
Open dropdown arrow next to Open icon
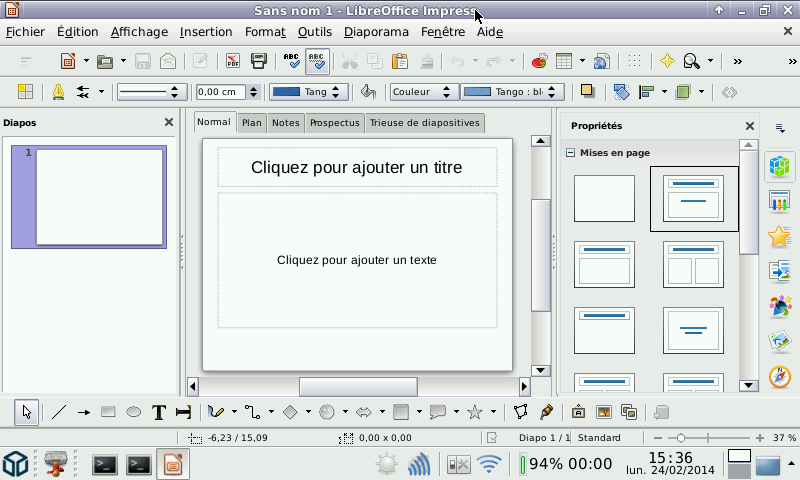[123, 61]
